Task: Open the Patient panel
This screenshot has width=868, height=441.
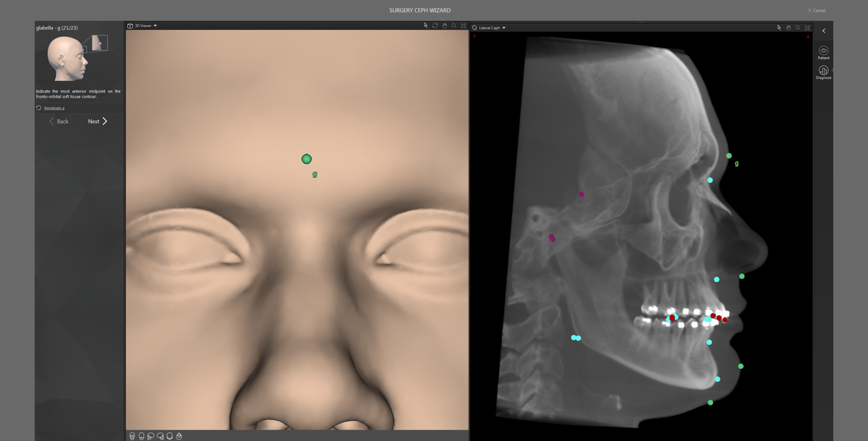Action: (x=823, y=52)
